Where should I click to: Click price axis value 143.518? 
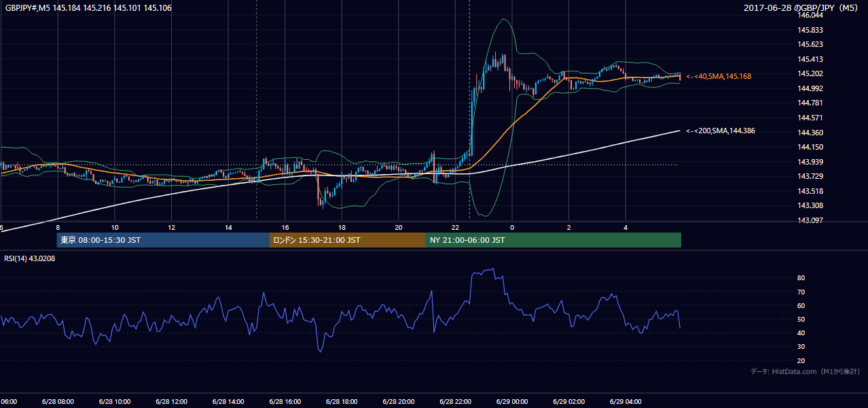[x=811, y=191]
